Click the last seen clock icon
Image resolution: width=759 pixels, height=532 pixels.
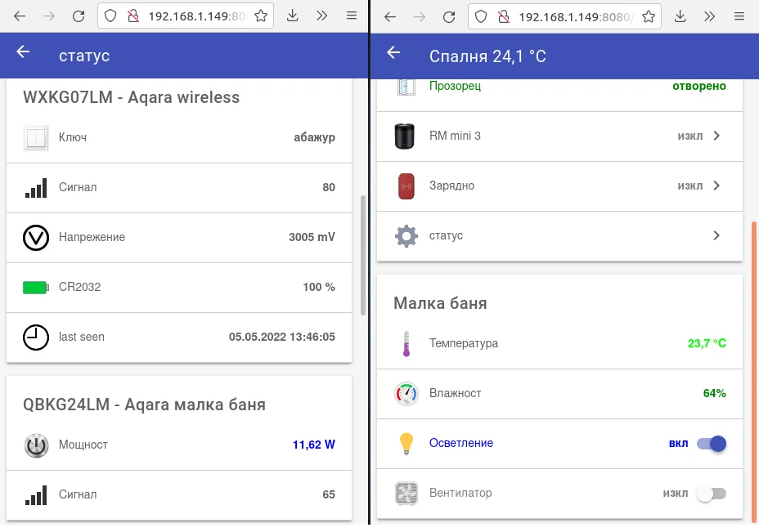[x=36, y=337]
